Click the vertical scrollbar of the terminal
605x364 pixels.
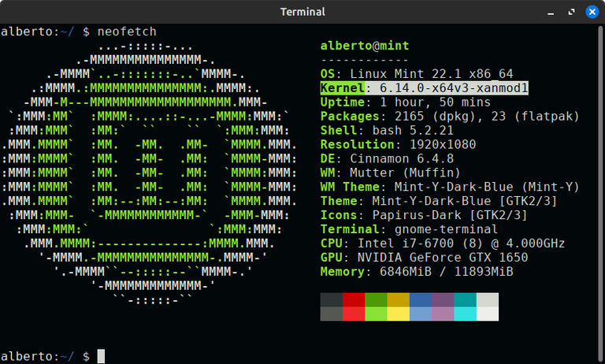pyautogui.click(x=601, y=193)
